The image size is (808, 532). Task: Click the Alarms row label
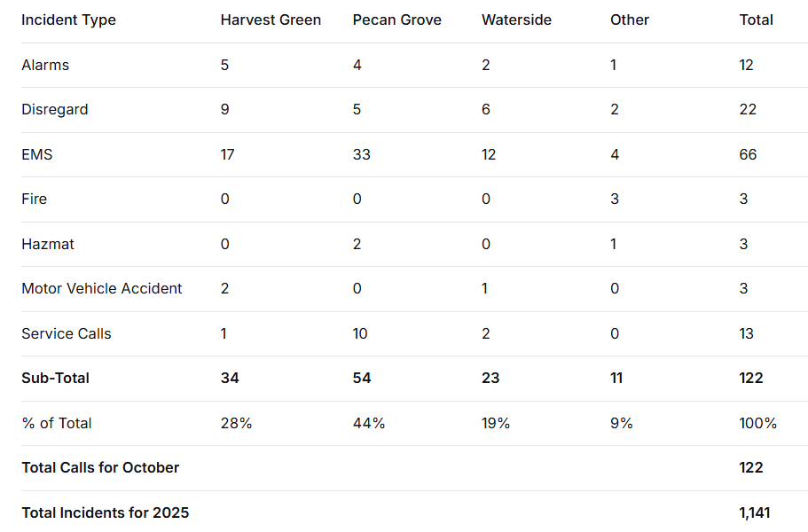[x=45, y=65]
